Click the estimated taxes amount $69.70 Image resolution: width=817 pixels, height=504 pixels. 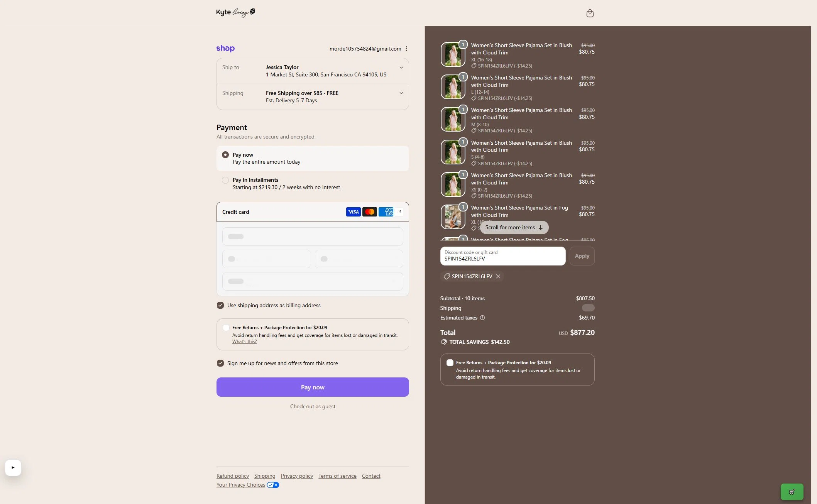(x=587, y=318)
